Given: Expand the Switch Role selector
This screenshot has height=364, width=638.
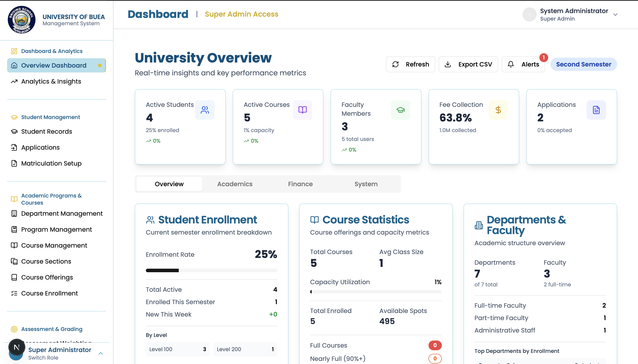Looking at the screenshot, I should coord(43,358).
